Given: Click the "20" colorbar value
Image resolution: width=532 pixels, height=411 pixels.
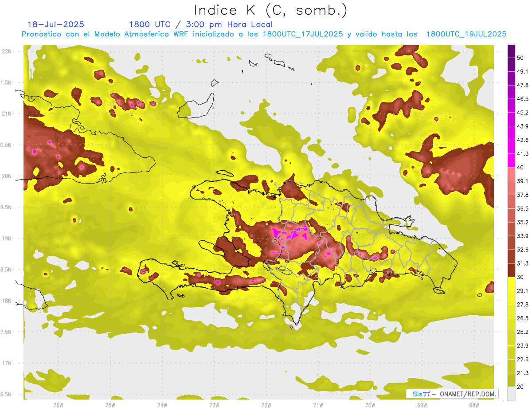Looking at the screenshot, I should pos(520,387).
